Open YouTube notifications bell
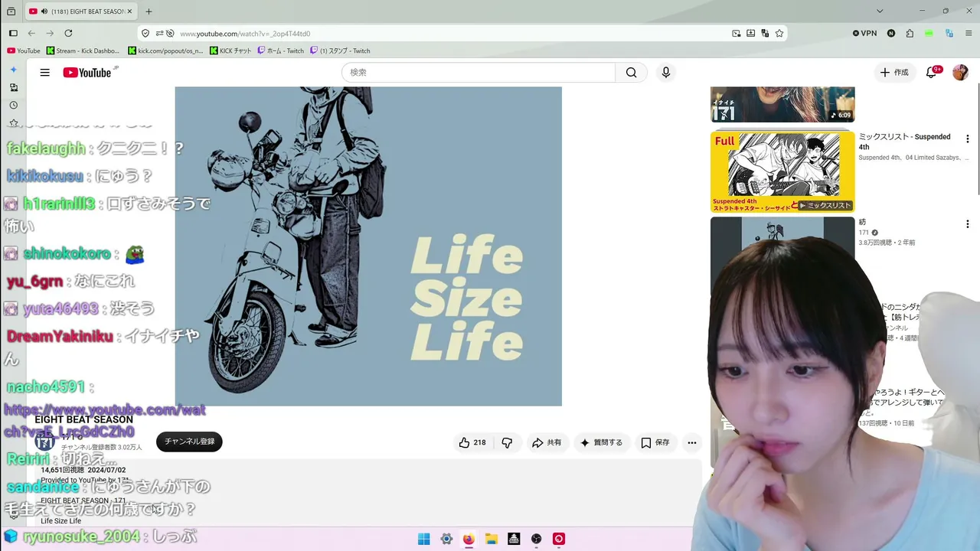Image resolution: width=980 pixels, height=551 pixels. click(932, 73)
